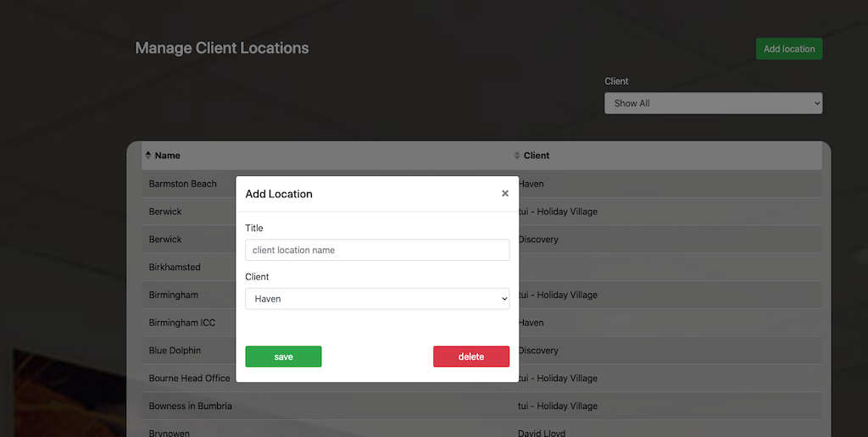Expand the Show All client filter

coord(713,103)
